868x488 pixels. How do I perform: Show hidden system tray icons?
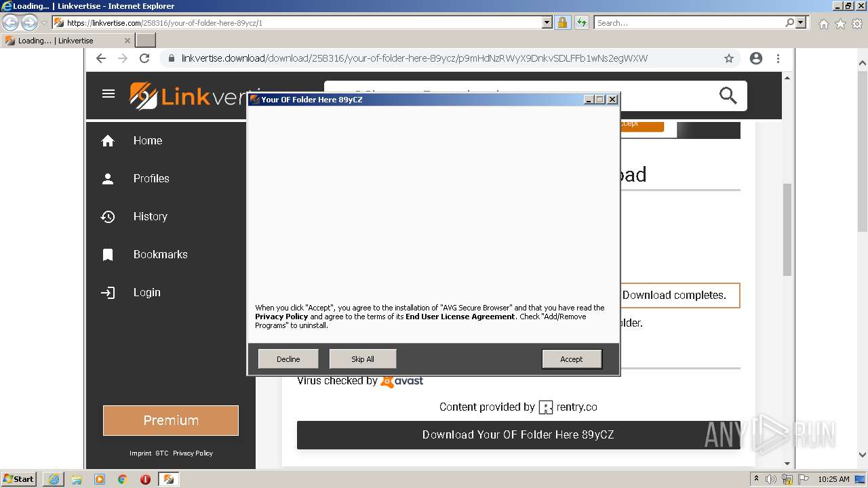[x=756, y=479]
